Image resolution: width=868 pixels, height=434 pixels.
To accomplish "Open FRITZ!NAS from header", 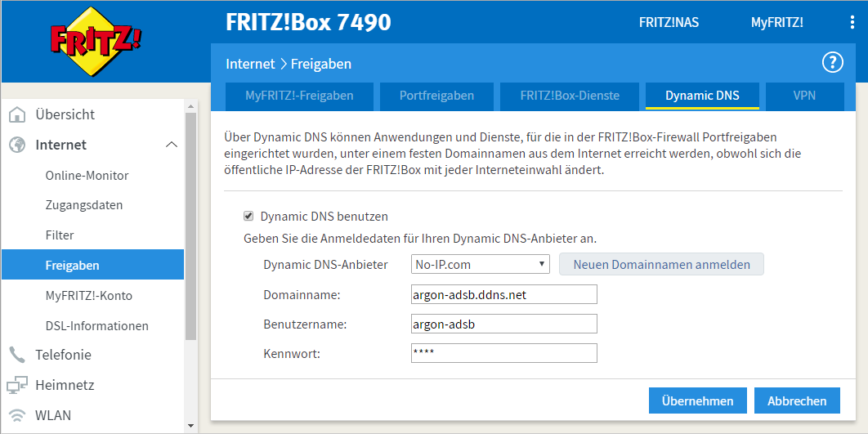I will [x=669, y=23].
